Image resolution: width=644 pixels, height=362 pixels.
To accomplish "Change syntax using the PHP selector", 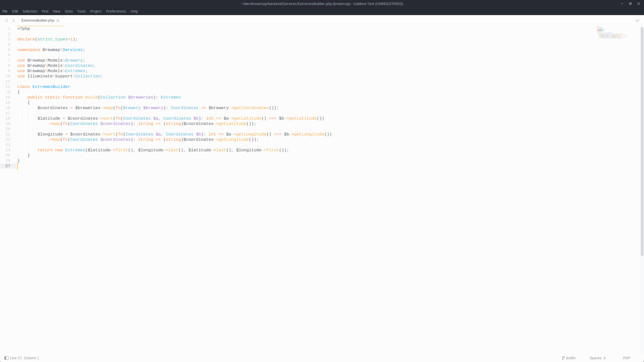I will click(626, 358).
